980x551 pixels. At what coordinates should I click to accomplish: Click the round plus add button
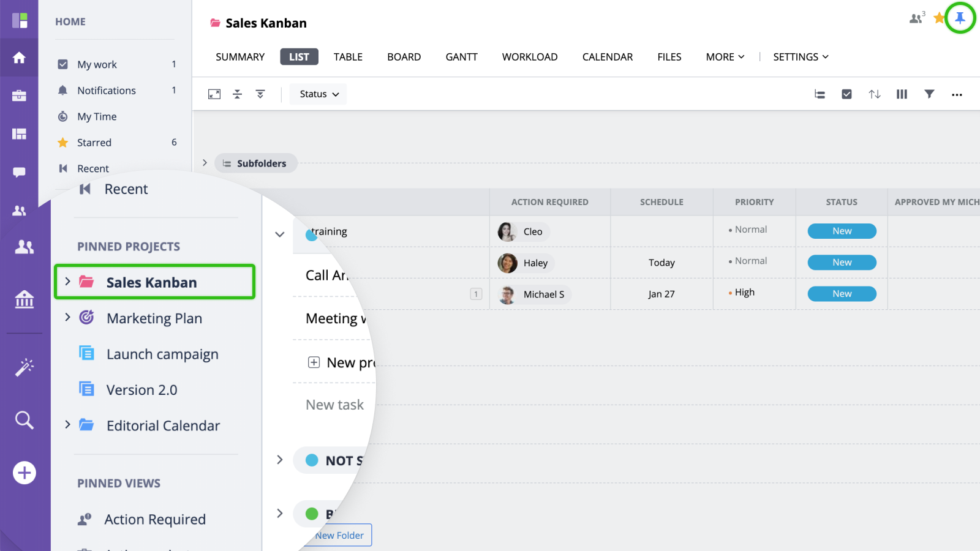point(24,473)
